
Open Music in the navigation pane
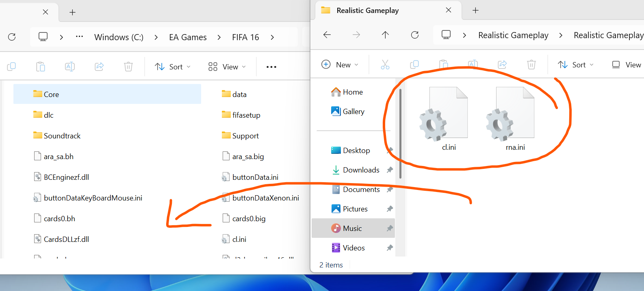click(353, 228)
